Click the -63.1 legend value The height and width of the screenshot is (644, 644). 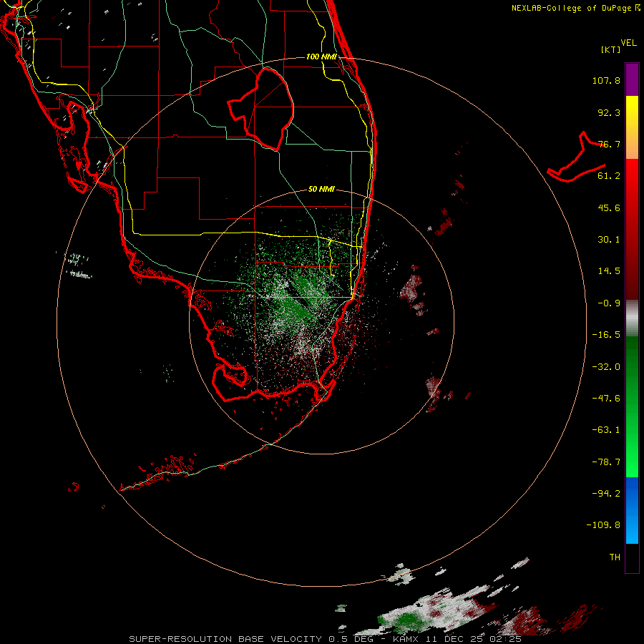[606, 430]
